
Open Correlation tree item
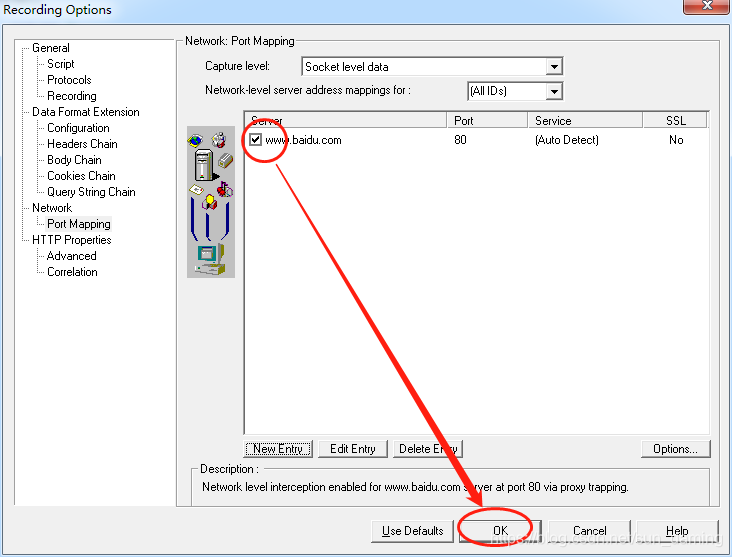click(x=72, y=272)
